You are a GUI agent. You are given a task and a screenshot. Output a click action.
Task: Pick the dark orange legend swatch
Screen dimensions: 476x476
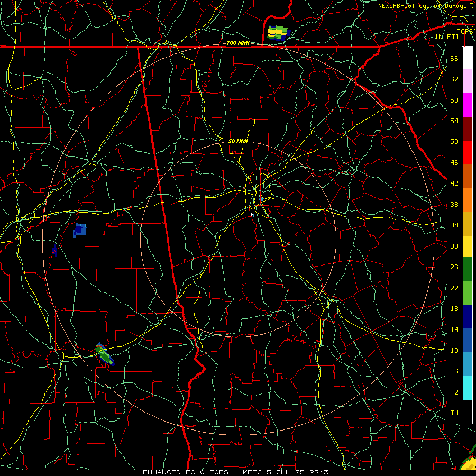(467, 176)
